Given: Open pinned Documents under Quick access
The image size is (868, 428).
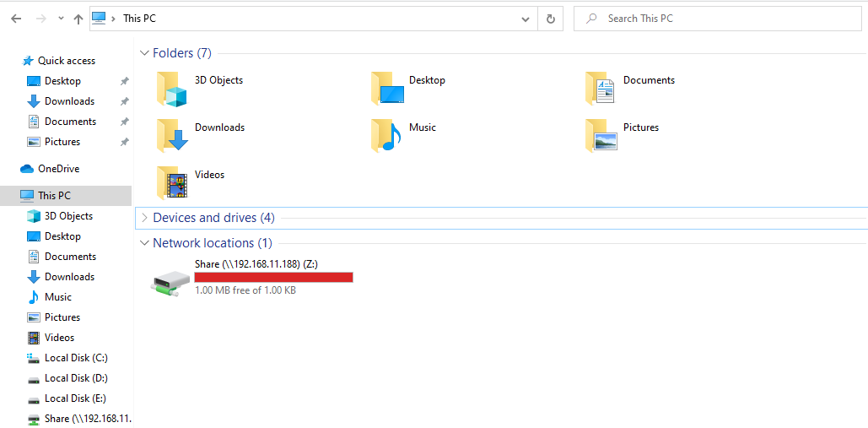Looking at the screenshot, I should pos(70,122).
